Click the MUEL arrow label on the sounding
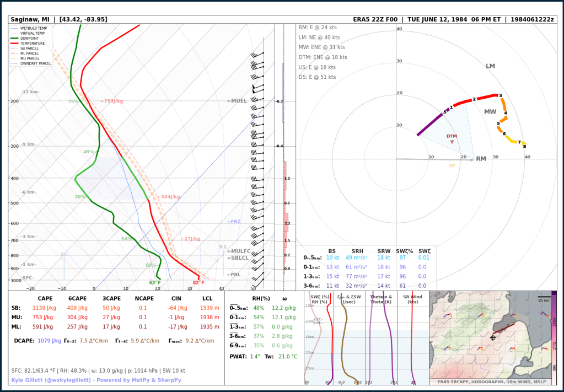 coord(237,101)
